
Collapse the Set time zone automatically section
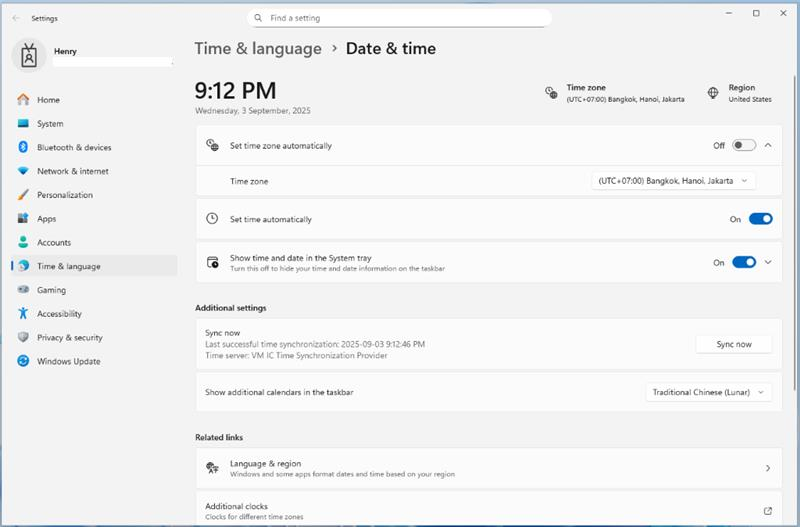(768, 145)
